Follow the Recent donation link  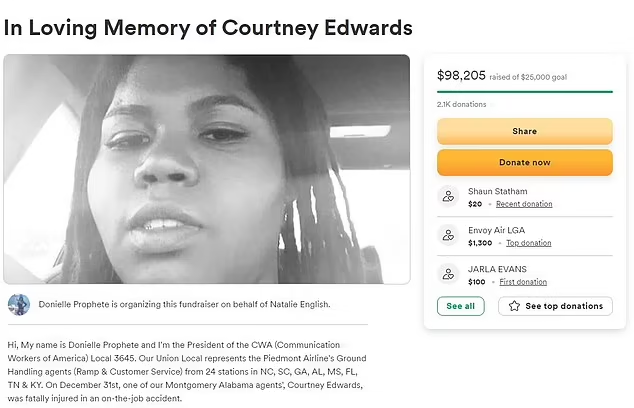pos(524,204)
